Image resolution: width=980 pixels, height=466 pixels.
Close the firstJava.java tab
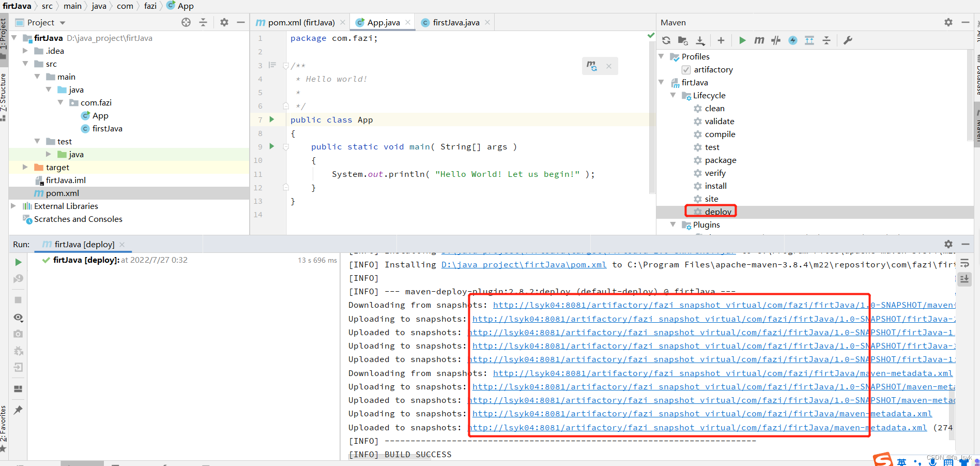487,22
